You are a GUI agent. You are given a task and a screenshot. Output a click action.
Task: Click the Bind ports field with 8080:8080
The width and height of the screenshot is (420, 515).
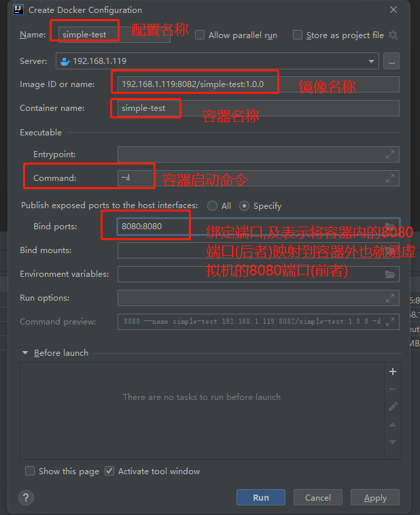[258, 227]
